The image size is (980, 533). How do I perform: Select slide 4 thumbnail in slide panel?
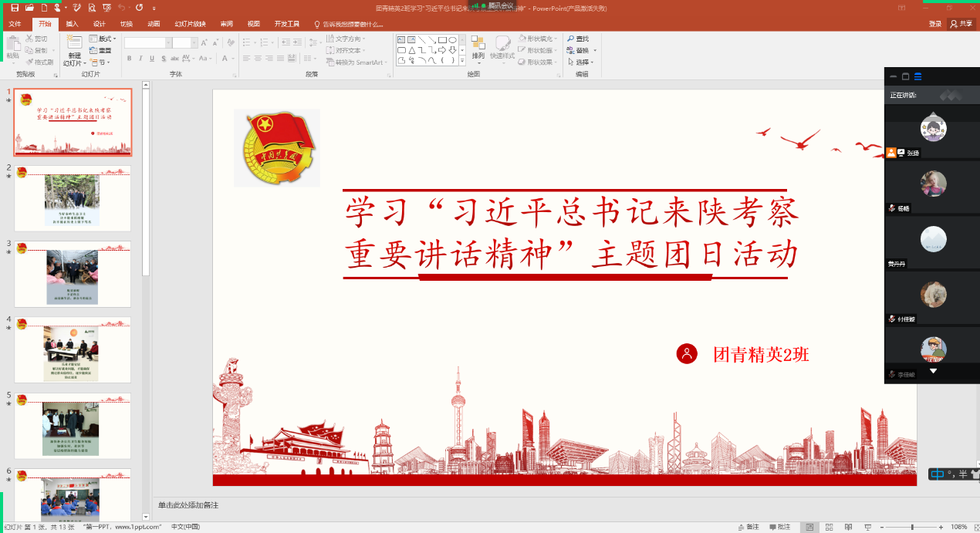click(x=73, y=349)
